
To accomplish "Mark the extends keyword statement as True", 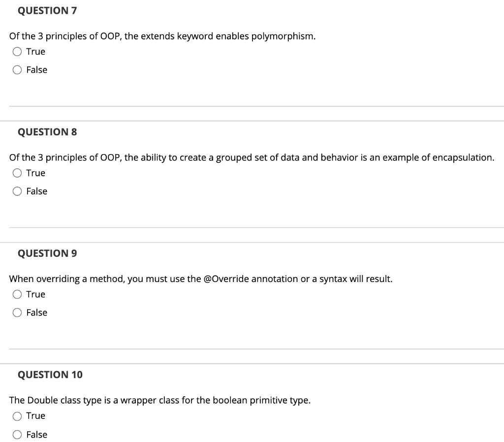I will click(x=17, y=51).
